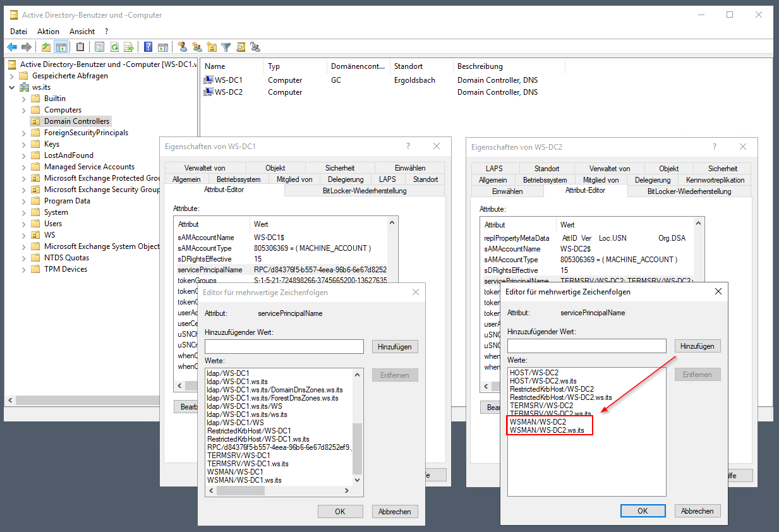Image resolution: width=779 pixels, height=532 pixels.
Task: Select sAMAccountType row in WS-DC2 attributes
Action: point(588,260)
